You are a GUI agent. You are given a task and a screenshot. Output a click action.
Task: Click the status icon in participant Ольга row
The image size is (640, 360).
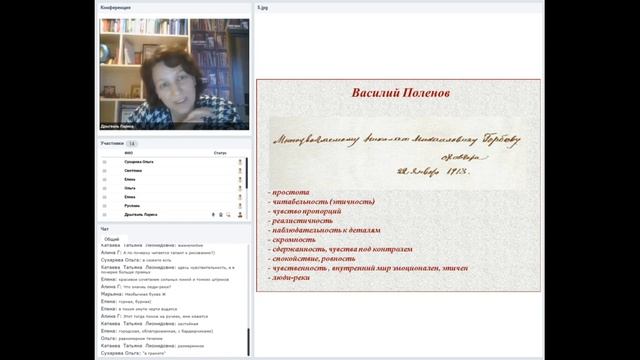(x=240, y=188)
